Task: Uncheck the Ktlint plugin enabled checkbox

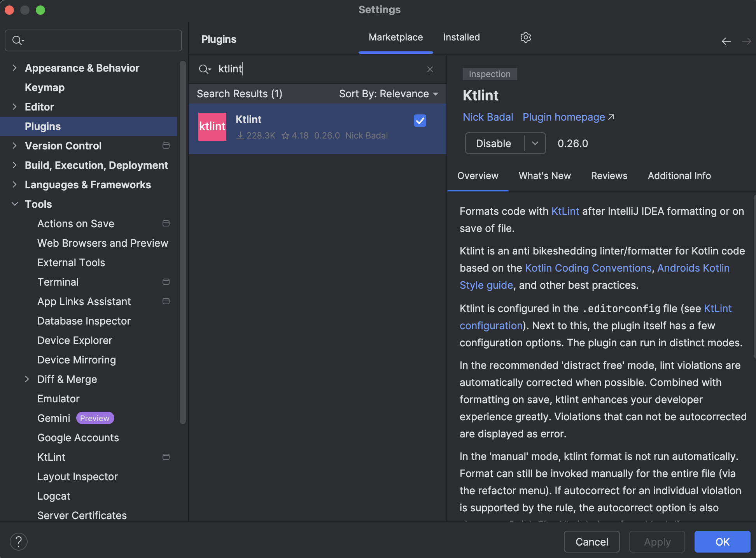Action: click(x=420, y=121)
